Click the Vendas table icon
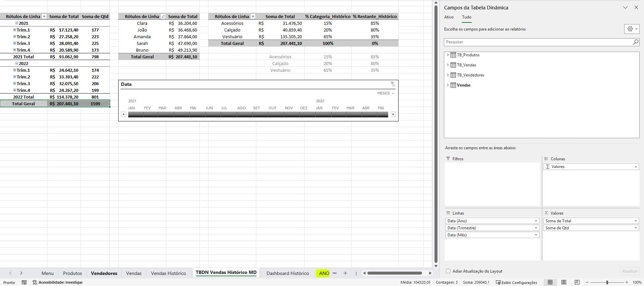Screen dimensions: 644x286 point(453,85)
